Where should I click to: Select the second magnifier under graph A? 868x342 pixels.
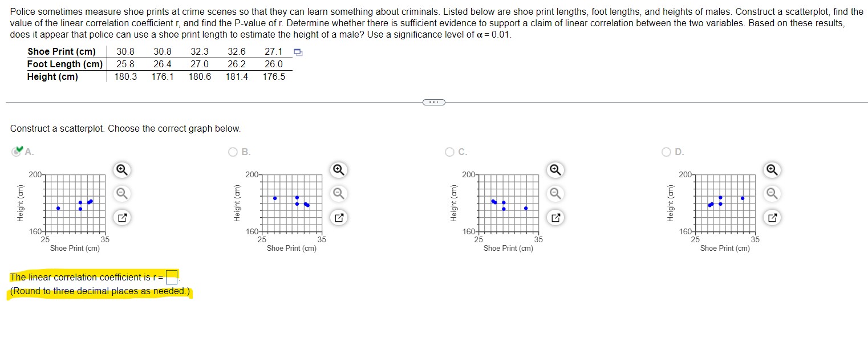(120, 194)
